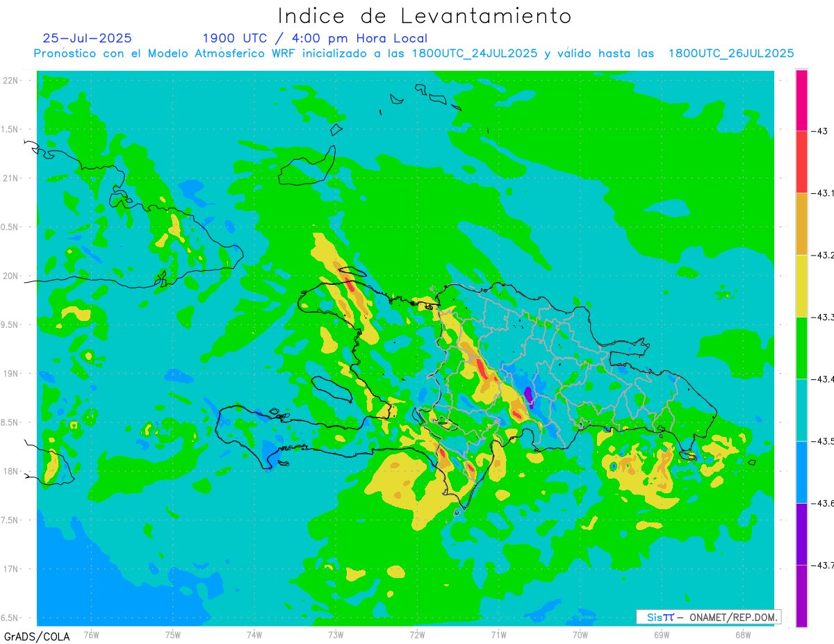Click the '70W' longitude label

point(580,635)
